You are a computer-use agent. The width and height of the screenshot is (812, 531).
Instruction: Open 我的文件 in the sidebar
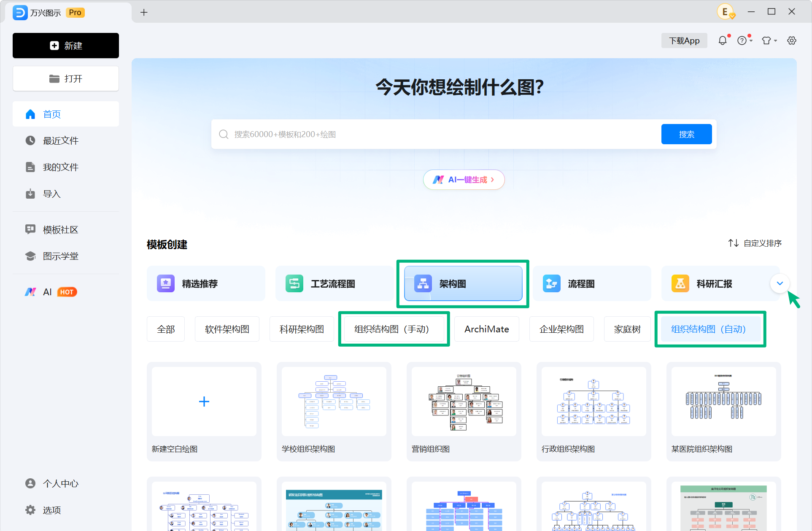tap(66, 167)
